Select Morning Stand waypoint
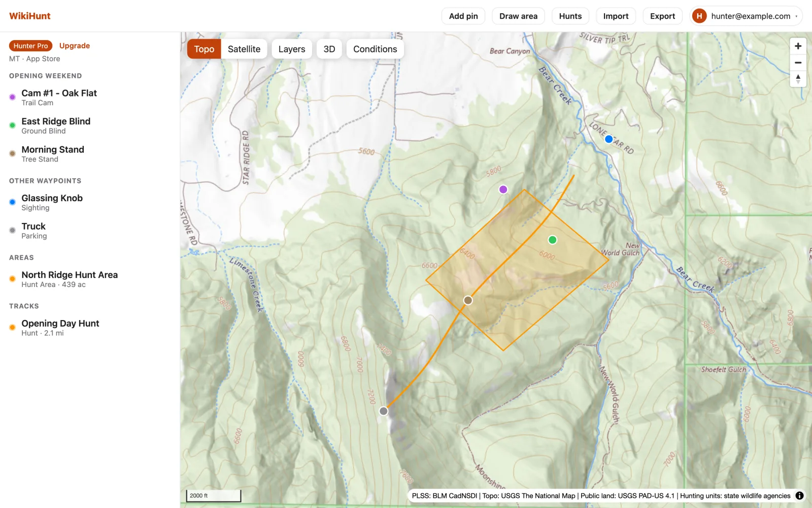 pos(90,154)
